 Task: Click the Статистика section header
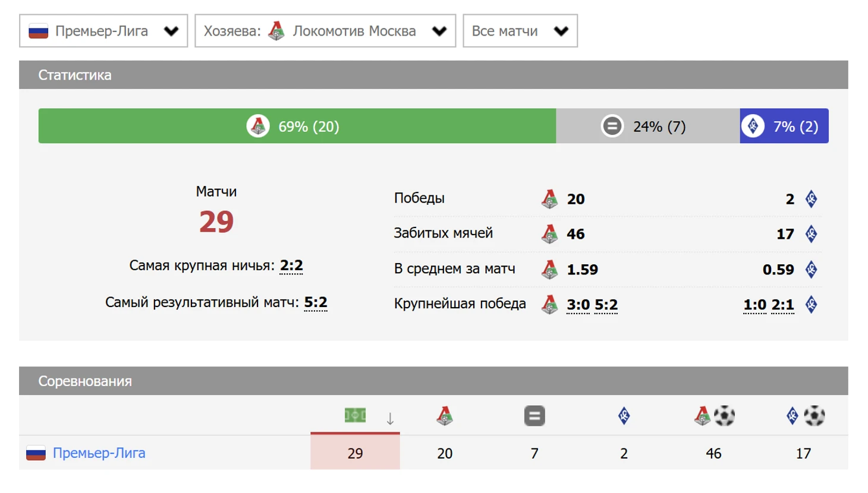point(433,75)
